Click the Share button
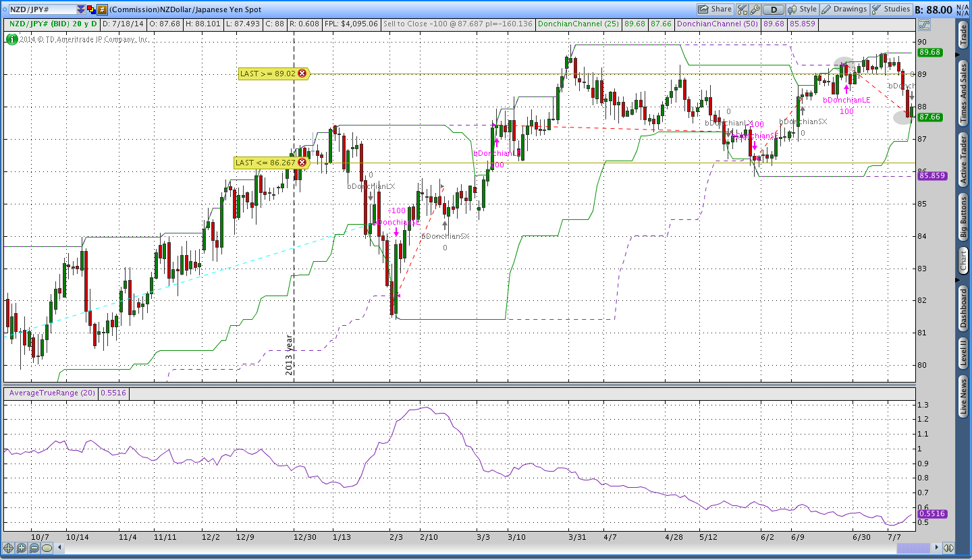The height and width of the screenshot is (560, 972). pos(715,9)
